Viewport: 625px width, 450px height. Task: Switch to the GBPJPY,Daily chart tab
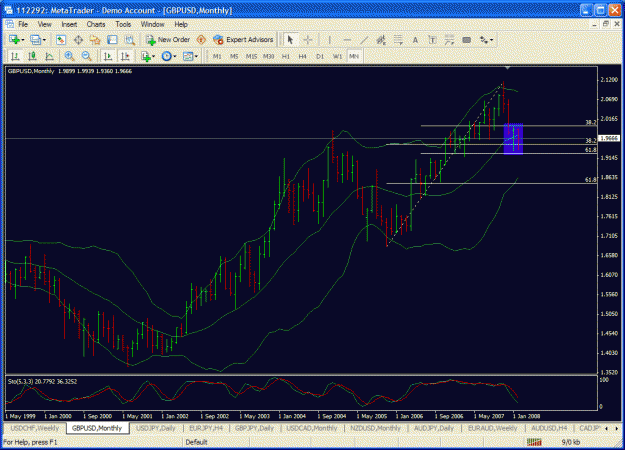point(254,428)
